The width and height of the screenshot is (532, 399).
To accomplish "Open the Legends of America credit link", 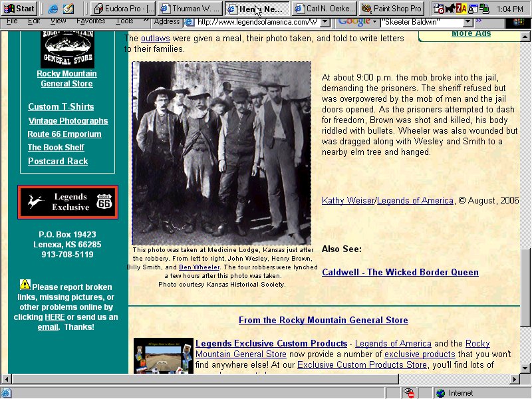I will click(x=415, y=201).
